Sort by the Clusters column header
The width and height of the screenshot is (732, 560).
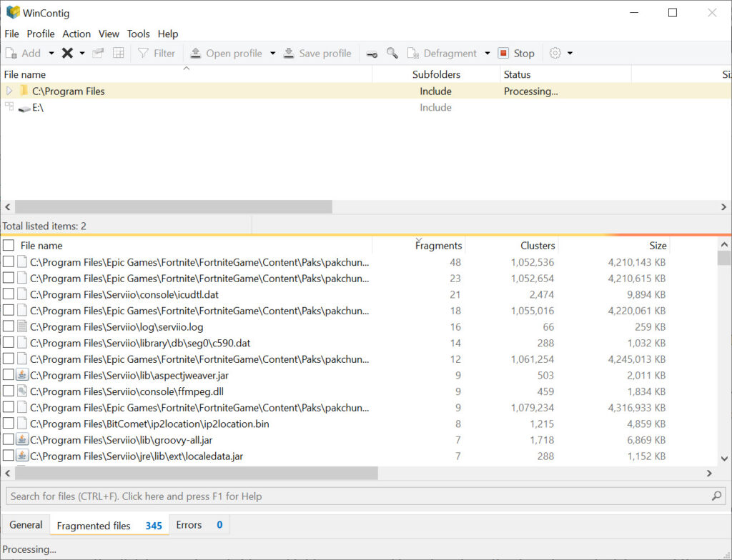[x=512, y=246]
